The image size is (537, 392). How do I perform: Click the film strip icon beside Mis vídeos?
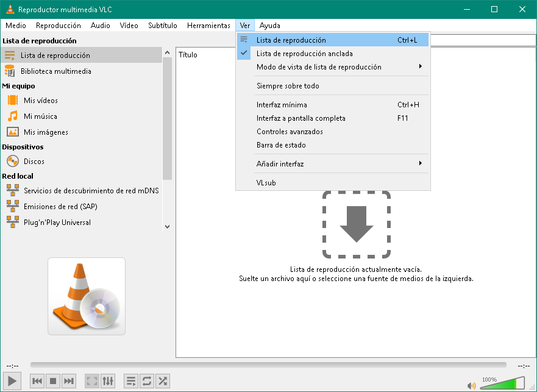[x=13, y=100]
